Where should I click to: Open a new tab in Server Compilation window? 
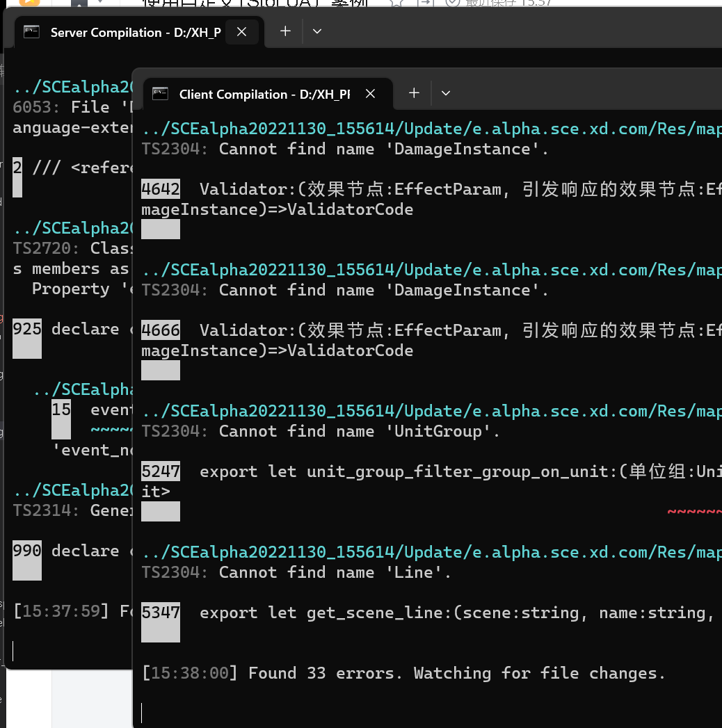pyautogui.click(x=285, y=31)
